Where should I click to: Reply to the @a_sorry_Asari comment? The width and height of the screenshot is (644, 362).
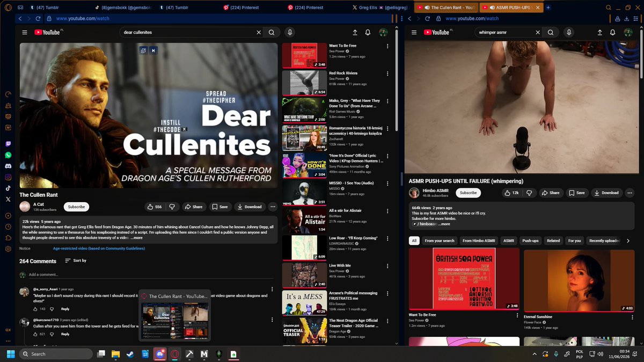point(65,309)
